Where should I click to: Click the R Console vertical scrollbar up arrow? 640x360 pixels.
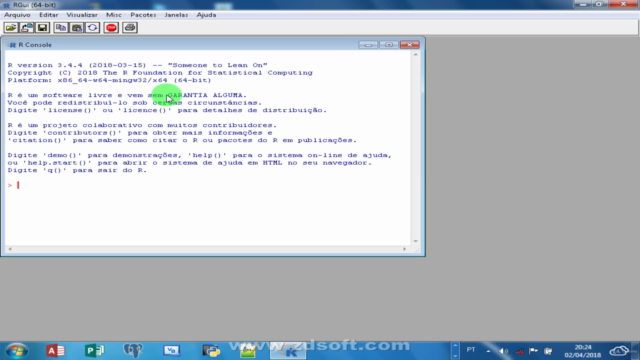click(416, 54)
